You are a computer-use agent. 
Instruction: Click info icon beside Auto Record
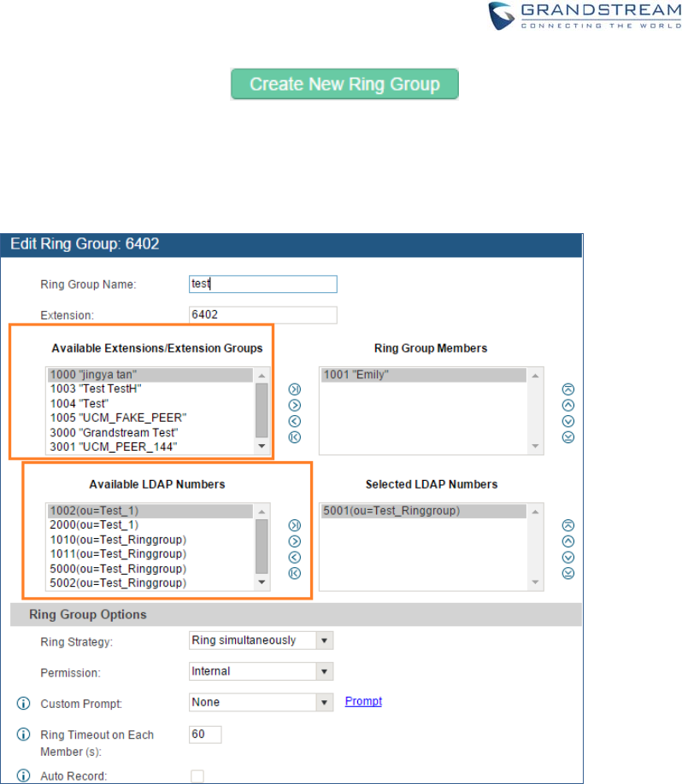point(24,775)
